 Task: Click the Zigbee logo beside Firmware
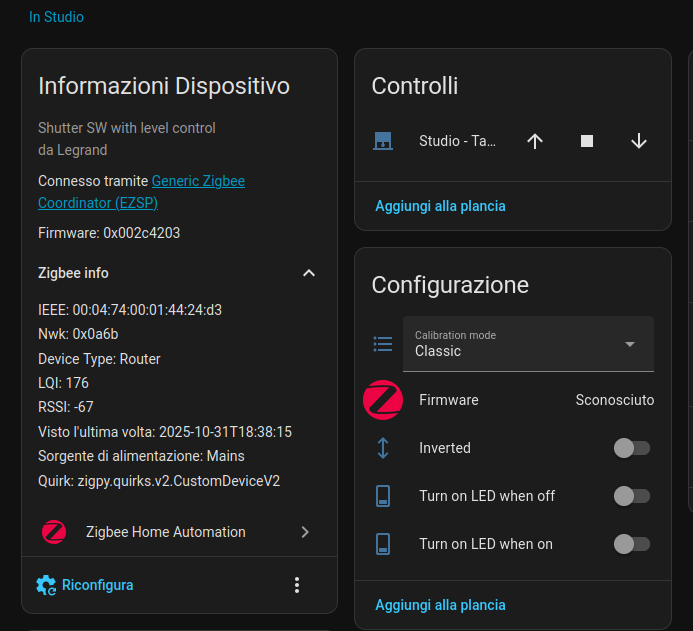(382, 400)
